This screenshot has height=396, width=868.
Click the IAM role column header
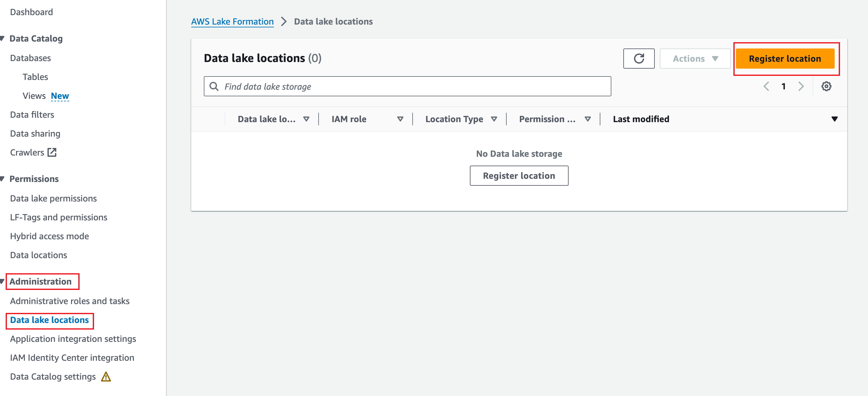click(349, 119)
